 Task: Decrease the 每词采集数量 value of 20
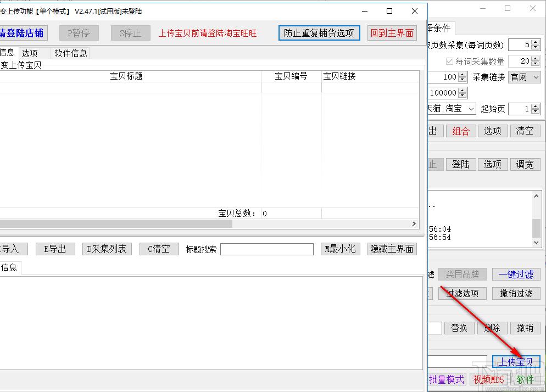click(x=536, y=64)
